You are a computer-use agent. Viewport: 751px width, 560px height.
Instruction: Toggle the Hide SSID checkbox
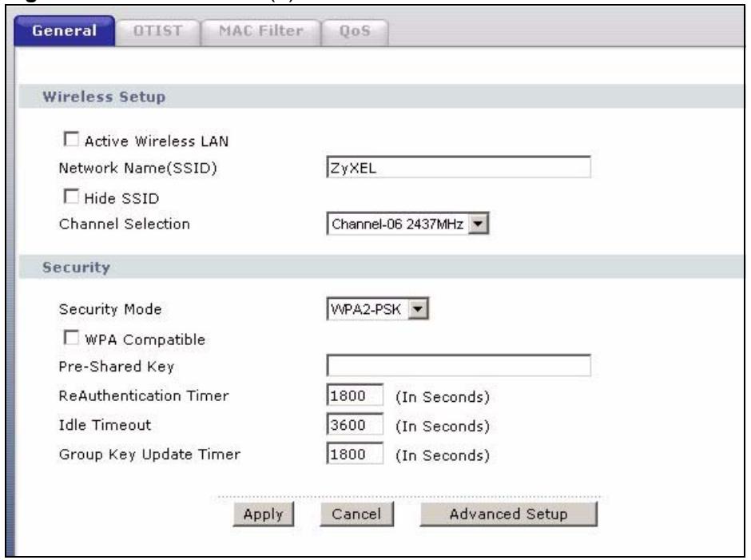71,197
